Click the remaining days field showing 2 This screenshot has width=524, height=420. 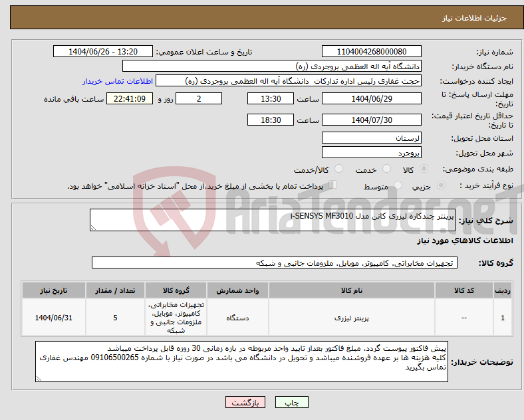pos(199,99)
